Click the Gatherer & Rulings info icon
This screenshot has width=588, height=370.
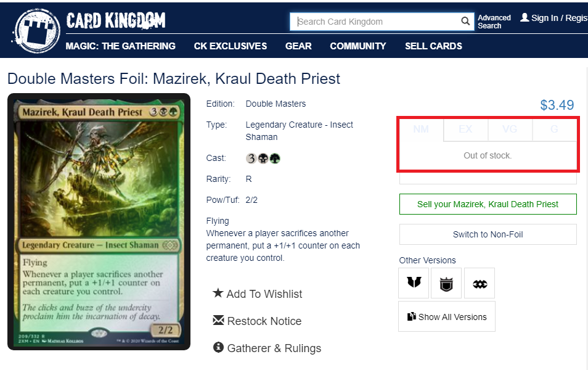coord(218,347)
